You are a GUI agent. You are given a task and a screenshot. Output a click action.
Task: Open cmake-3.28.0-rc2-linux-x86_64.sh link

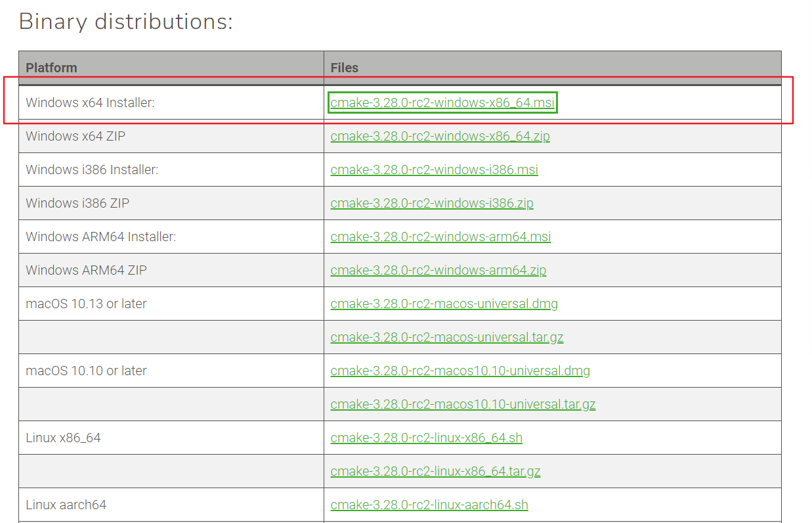(x=427, y=438)
